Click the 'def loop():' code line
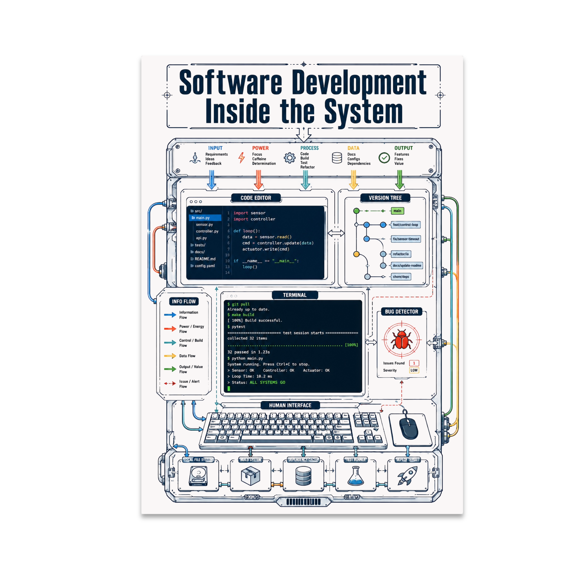This screenshot has width=576, height=576. click(x=247, y=231)
